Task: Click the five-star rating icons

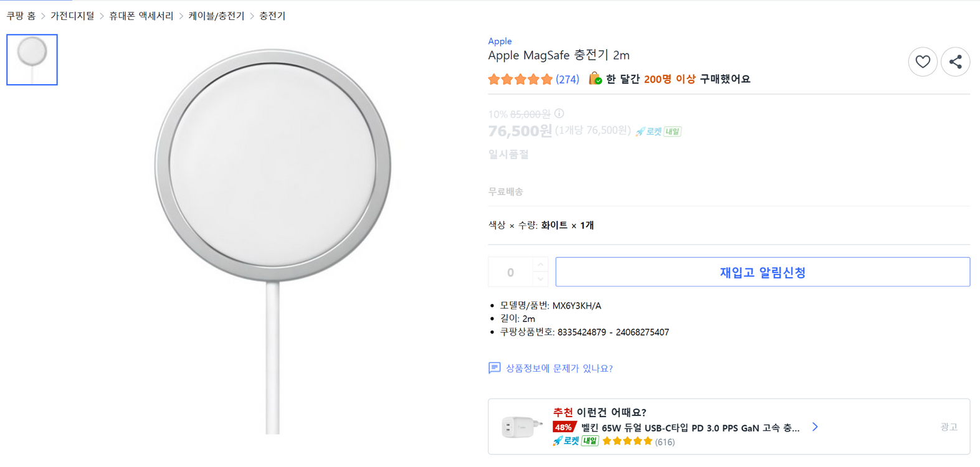Action: [x=520, y=79]
